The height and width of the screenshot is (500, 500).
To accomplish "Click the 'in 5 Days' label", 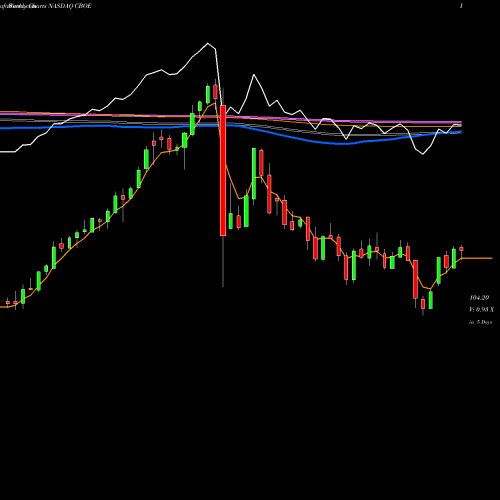I will (480, 322).
